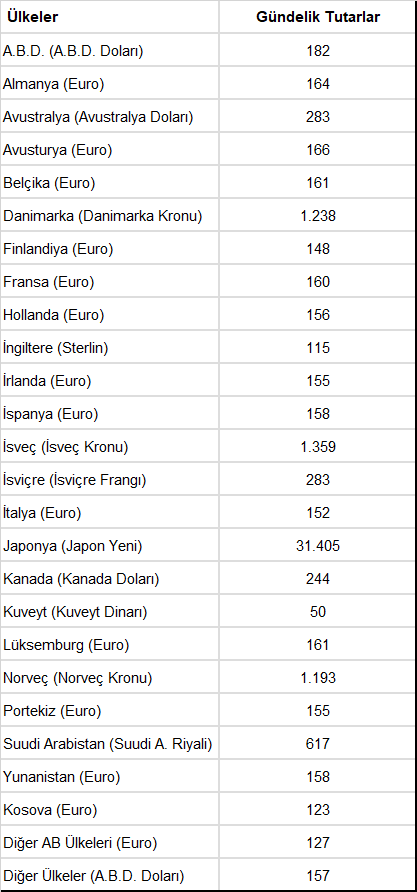Select the value 1.359 for İsveç
Image resolution: width=417 pixels, height=892 pixels.
pyautogui.click(x=318, y=447)
